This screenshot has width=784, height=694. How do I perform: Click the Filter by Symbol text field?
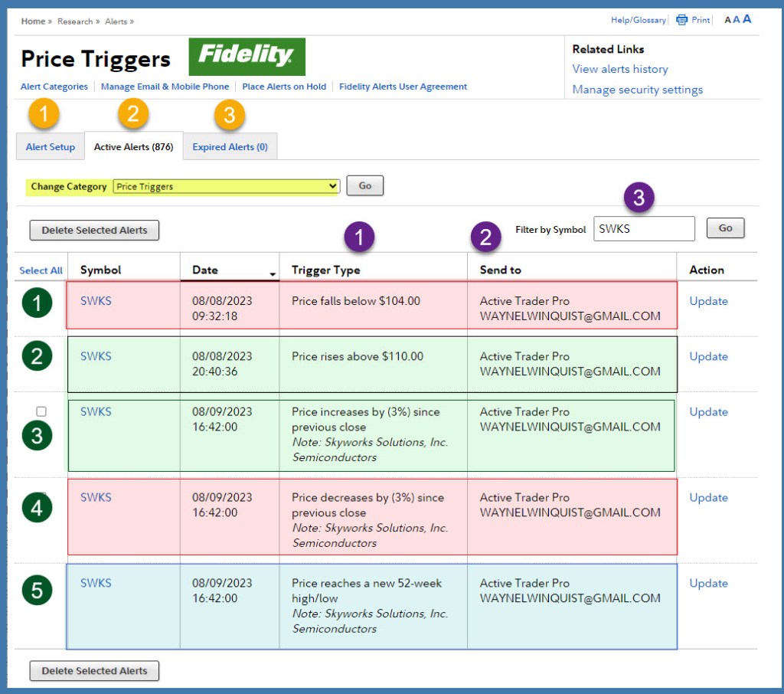644,228
